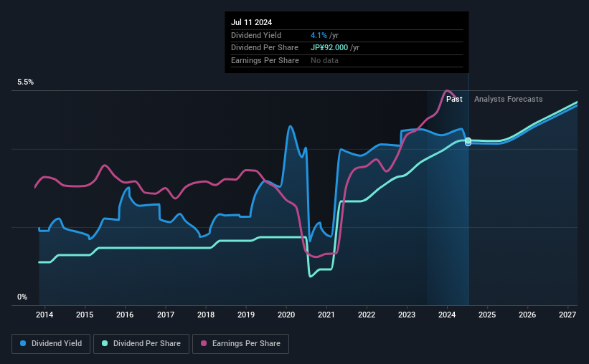Click the 2024 x-axis label
This screenshot has width=589, height=364.
[x=447, y=315]
